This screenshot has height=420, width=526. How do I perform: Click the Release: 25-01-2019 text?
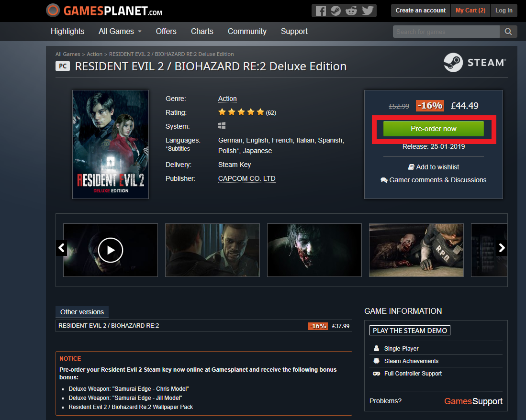click(x=434, y=146)
